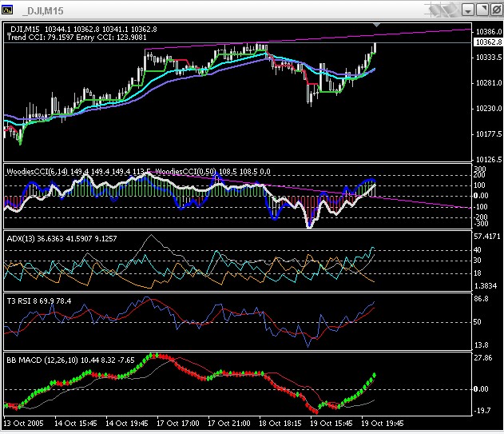Screen dimensions: 504x434
Task: Click the 18 level on ADX scale
Action: pyautogui.click(x=478, y=273)
